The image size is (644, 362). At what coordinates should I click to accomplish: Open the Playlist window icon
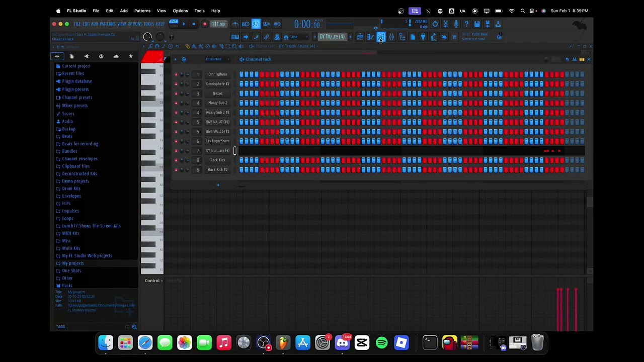coord(360,37)
